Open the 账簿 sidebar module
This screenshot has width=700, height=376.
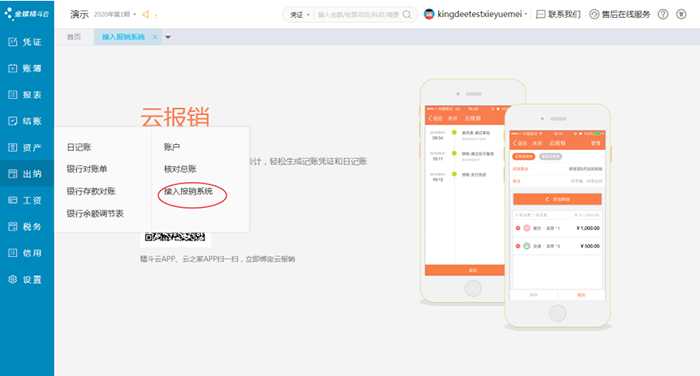tap(26, 68)
